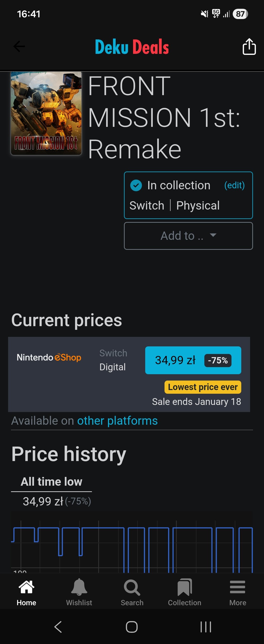Tap the Nintendo eShop logo
264x644 pixels.
(49, 358)
